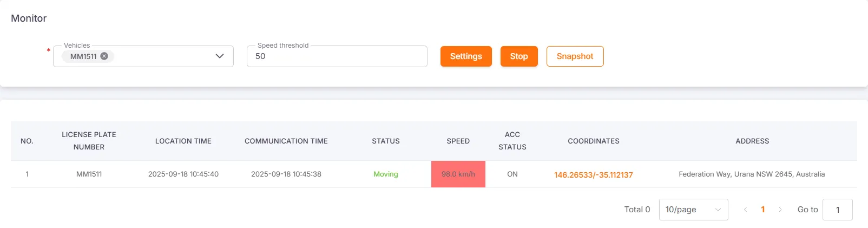Viewport: 868px width, 228px height.
Task: Go to previous page arrow
Action: [x=745, y=210]
